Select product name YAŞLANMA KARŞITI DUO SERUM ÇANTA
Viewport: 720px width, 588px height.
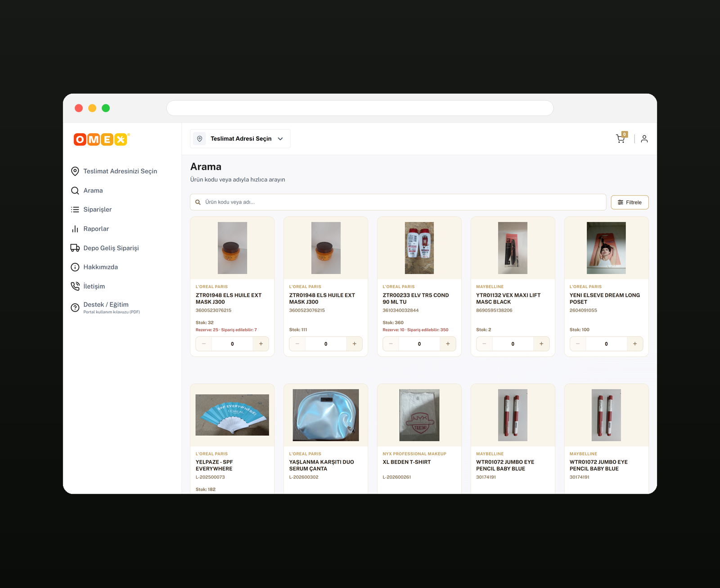pos(322,466)
